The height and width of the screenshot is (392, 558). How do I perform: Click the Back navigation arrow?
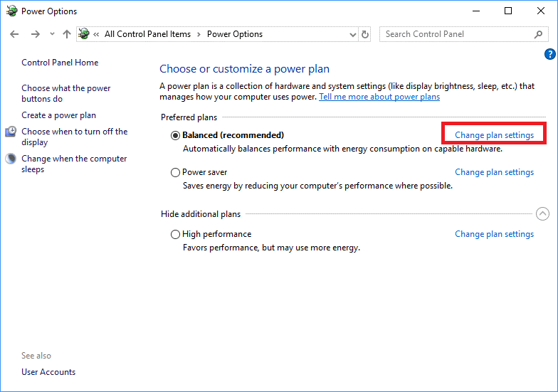pyautogui.click(x=14, y=34)
